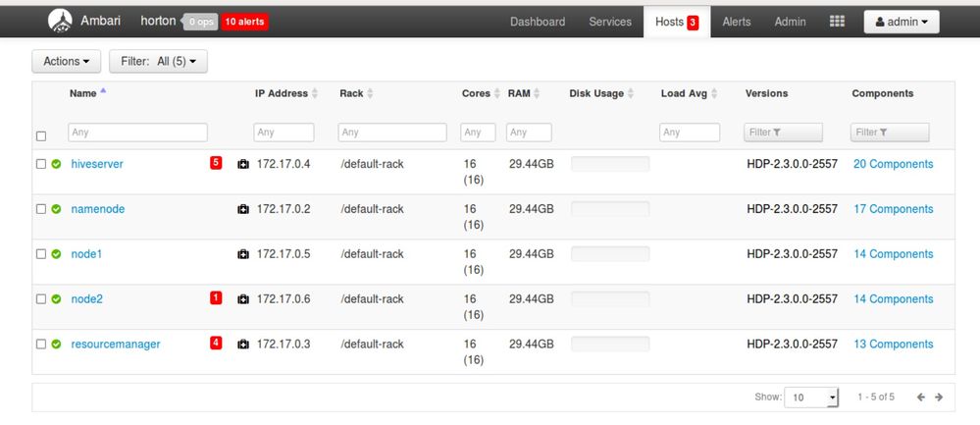Viewport: 980px width, 425px height.
Task: Open the admin user dropdown
Action: click(902, 22)
